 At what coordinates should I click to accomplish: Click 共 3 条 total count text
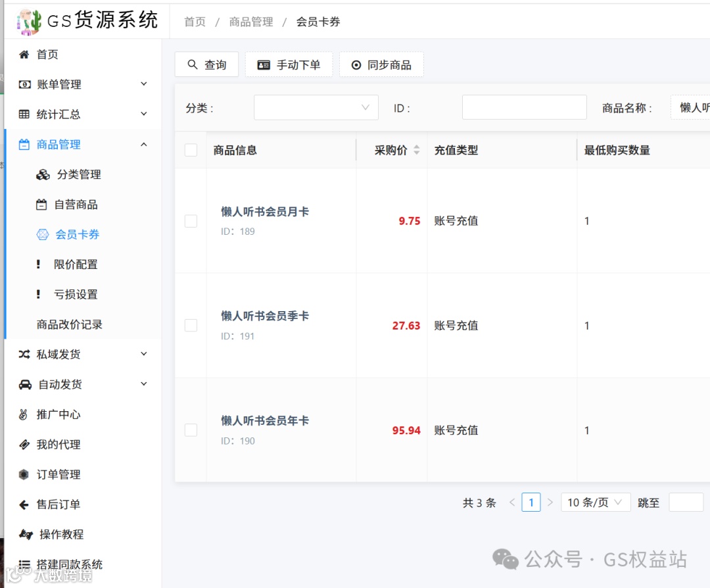[479, 503]
